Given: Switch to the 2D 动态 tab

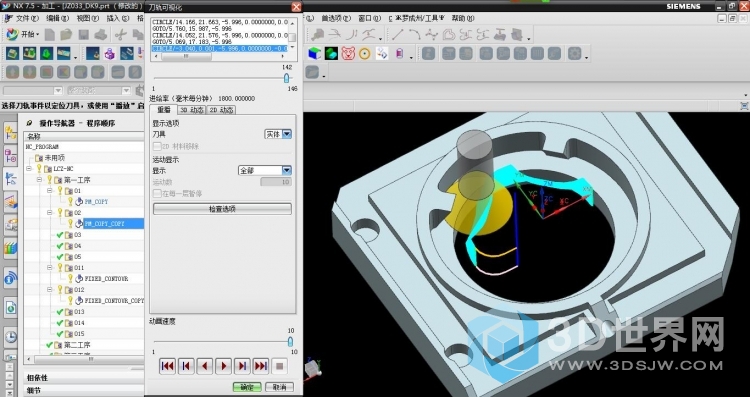Looking at the screenshot, I should pos(221,110).
